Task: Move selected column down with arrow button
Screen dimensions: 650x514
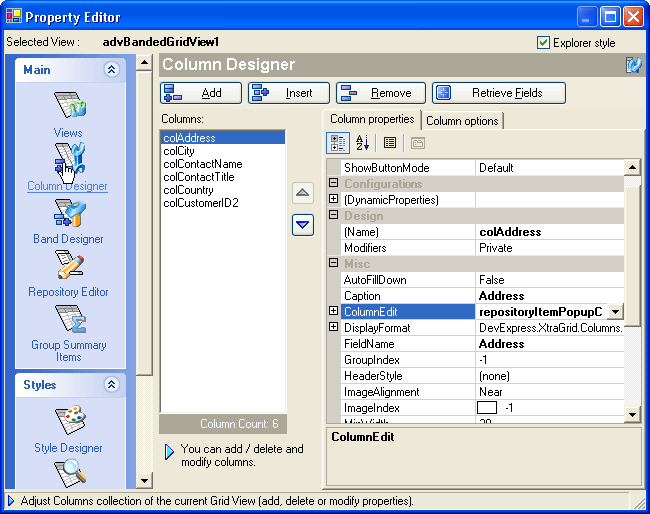Action: 303,225
